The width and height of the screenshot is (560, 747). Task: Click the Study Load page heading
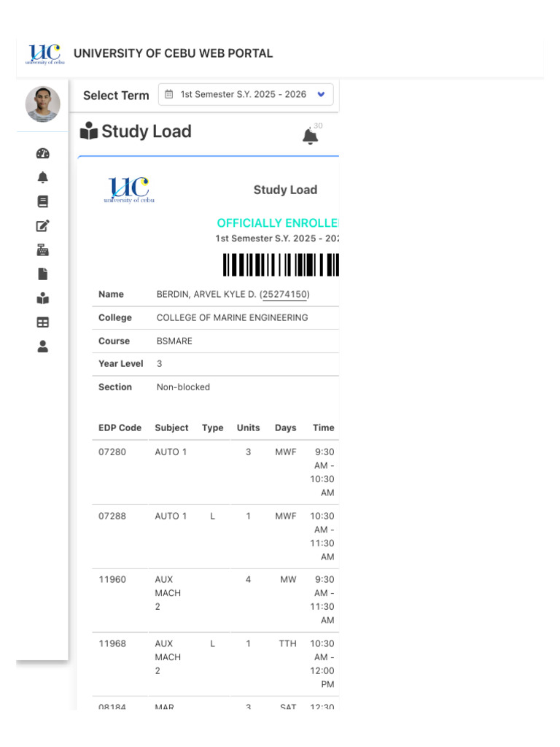coord(147,131)
